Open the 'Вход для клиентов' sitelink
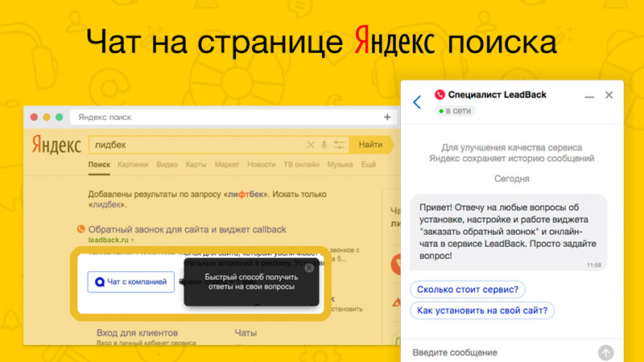Viewport: 644px width, 362px height. click(137, 333)
